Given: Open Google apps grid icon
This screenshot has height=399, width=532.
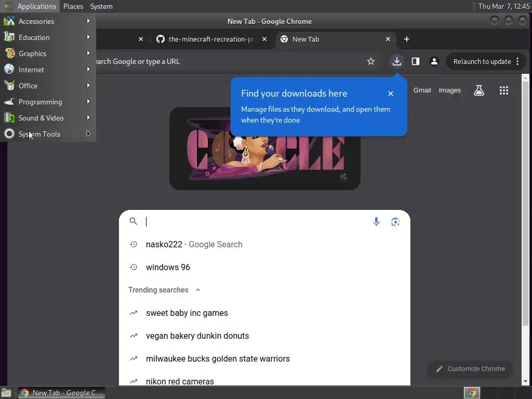Looking at the screenshot, I should pyautogui.click(x=504, y=90).
